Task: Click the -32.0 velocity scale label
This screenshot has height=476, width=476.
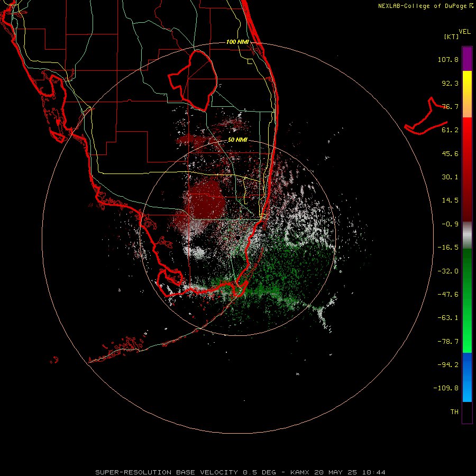Action: 448,271
